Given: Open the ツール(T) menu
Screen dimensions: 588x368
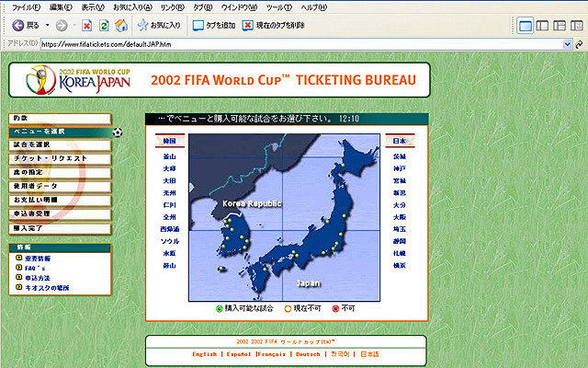Looking at the screenshot, I should [x=279, y=7].
